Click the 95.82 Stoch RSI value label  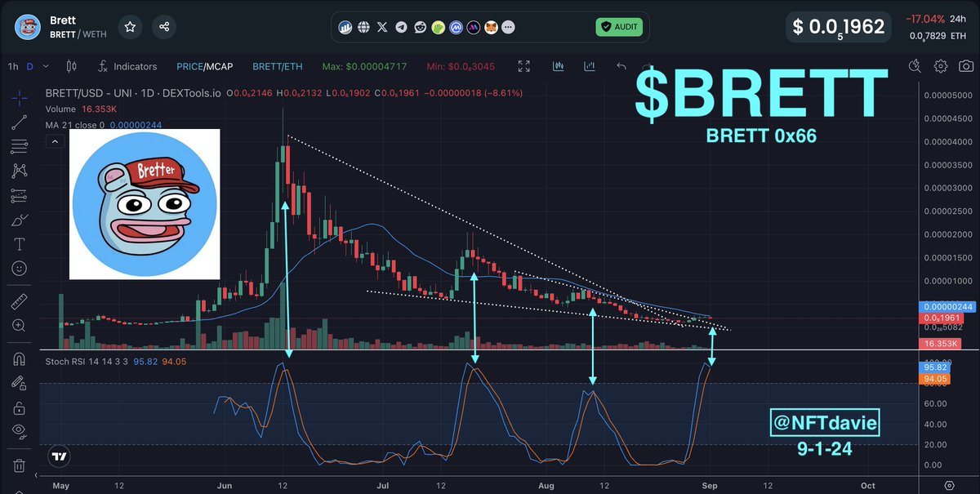[933, 367]
